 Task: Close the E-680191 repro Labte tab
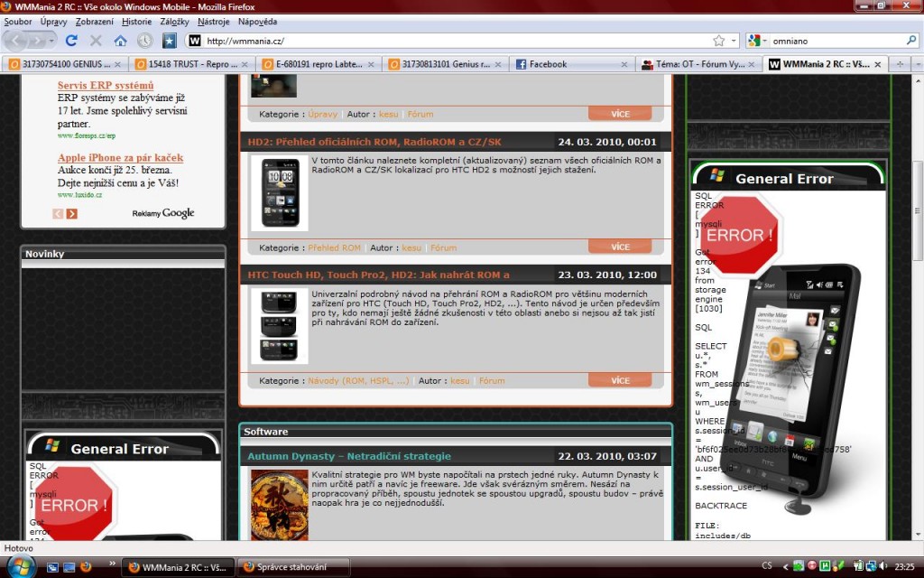click(371, 64)
